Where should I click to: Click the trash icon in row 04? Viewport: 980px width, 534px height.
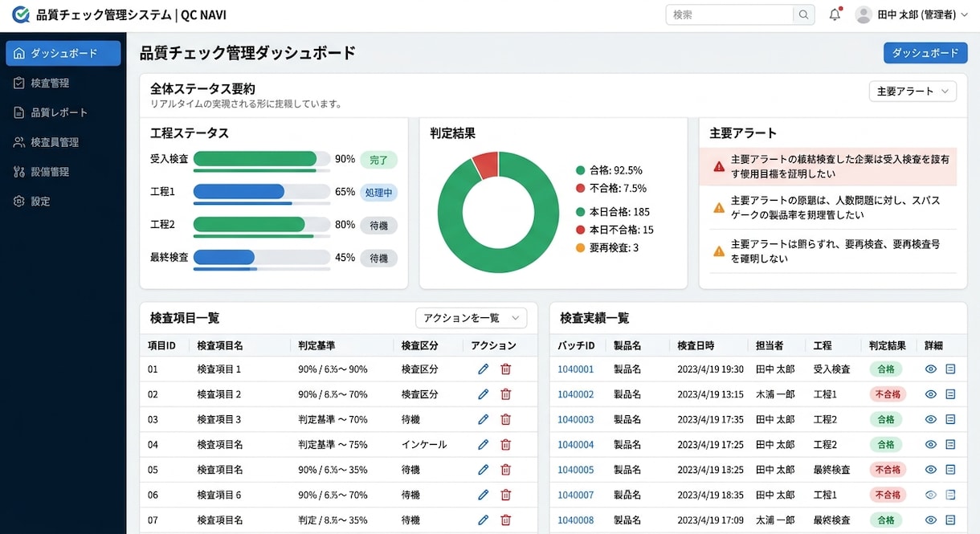click(506, 444)
